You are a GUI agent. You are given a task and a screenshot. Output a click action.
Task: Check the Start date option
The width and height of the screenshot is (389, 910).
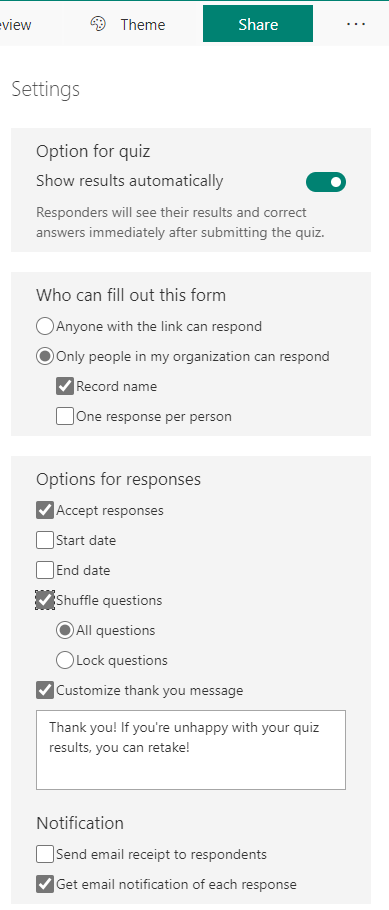[x=45, y=540]
